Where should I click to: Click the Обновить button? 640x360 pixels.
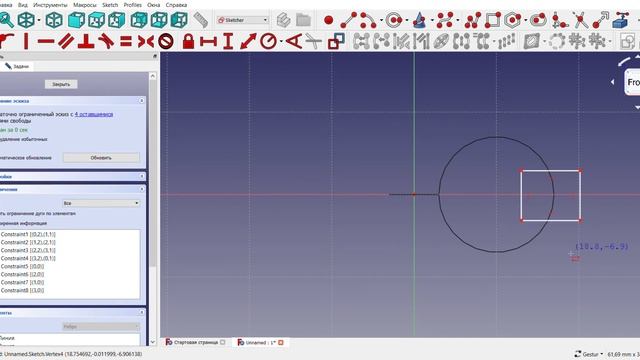click(x=101, y=158)
